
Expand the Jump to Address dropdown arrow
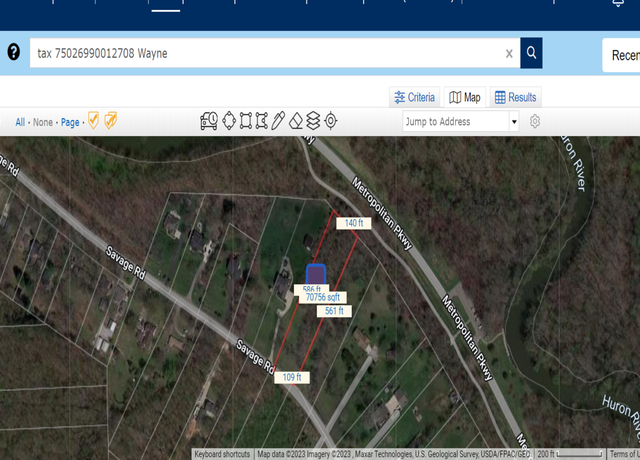click(x=514, y=122)
